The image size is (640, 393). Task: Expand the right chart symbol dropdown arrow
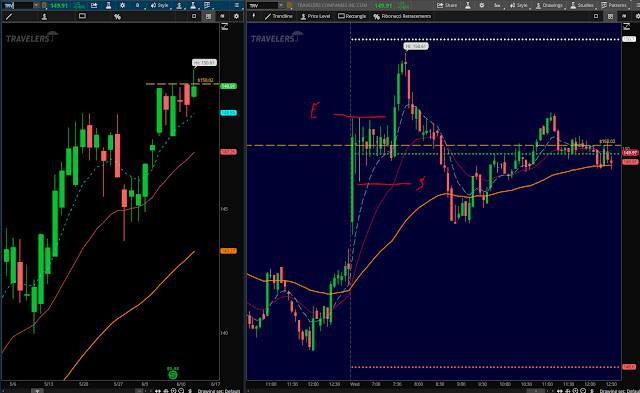pyautogui.click(x=281, y=5)
